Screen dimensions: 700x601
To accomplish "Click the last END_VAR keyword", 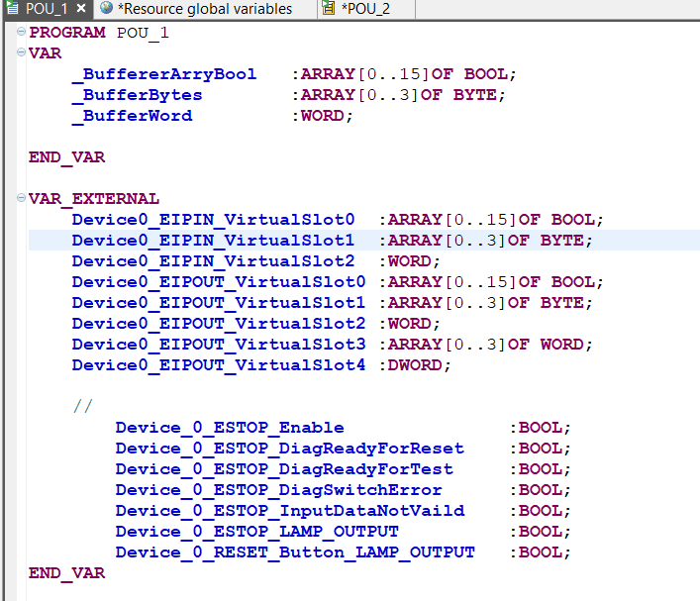I will pyautogui.click(x=67, y=573).
